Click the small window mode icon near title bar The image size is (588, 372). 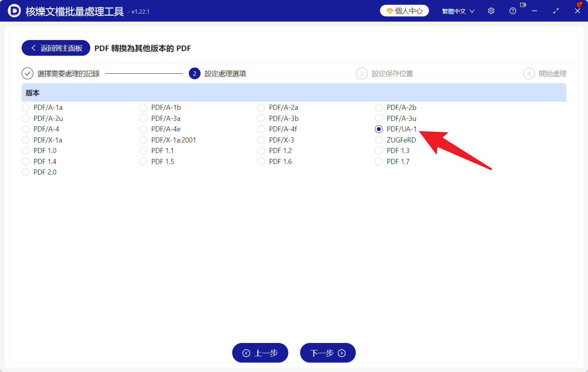click(x=523, y=5)
